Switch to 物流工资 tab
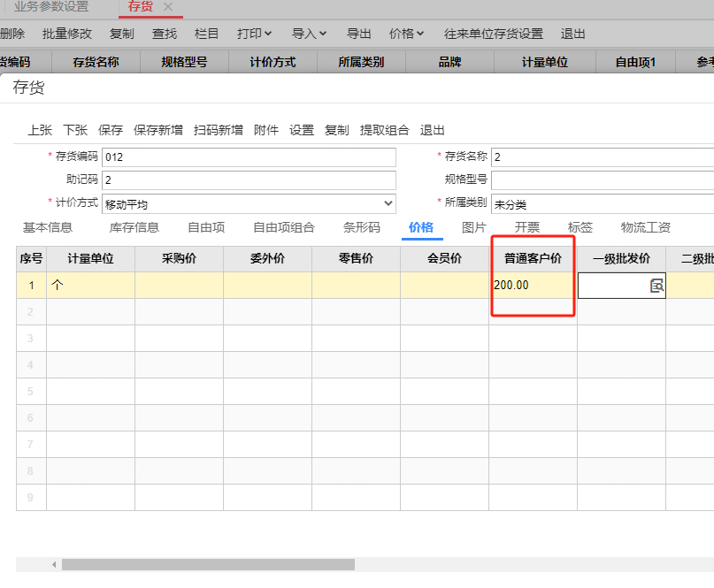The width and height of the screenshot is (714, 588). click(x=646, y=227)
